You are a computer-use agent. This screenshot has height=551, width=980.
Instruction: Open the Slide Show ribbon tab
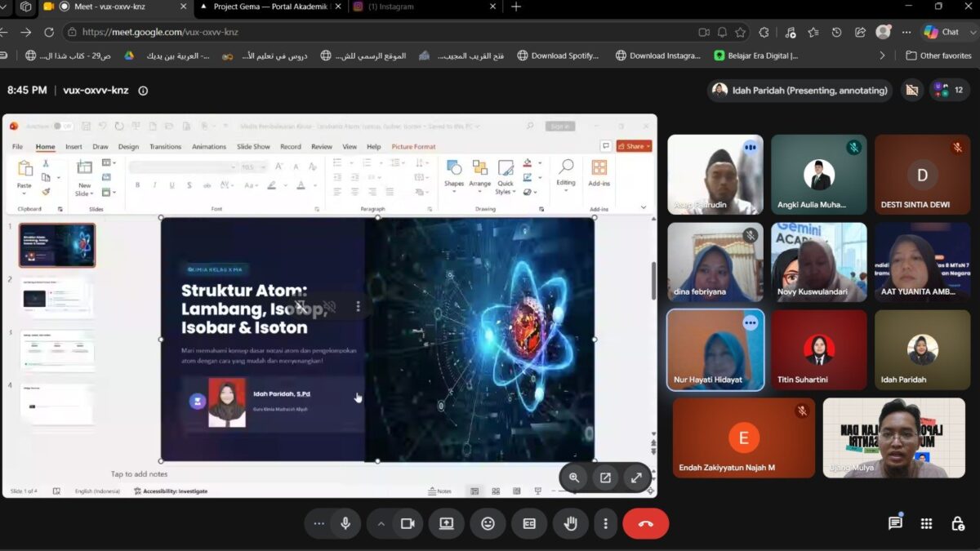coord(253,147)
